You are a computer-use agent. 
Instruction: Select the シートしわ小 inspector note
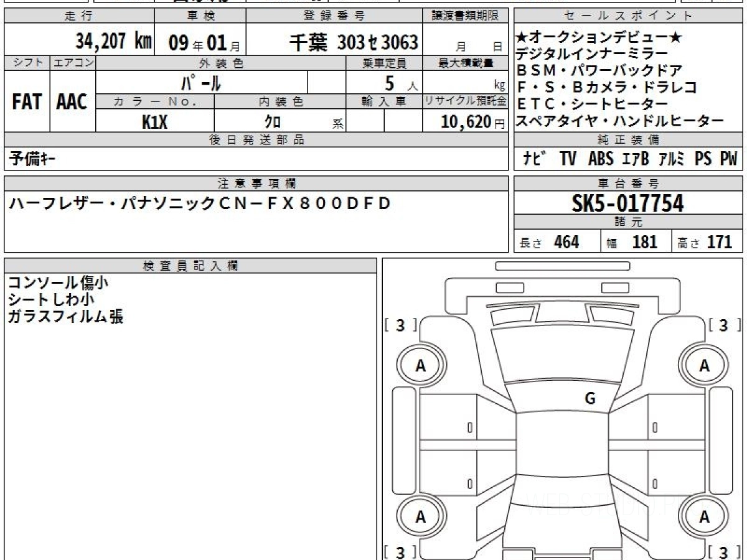coord(51,300)
